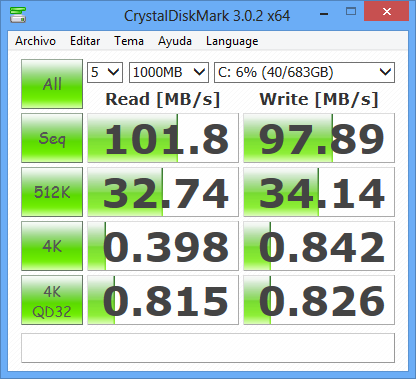Open the Language menu

click(x=232, y=41)
